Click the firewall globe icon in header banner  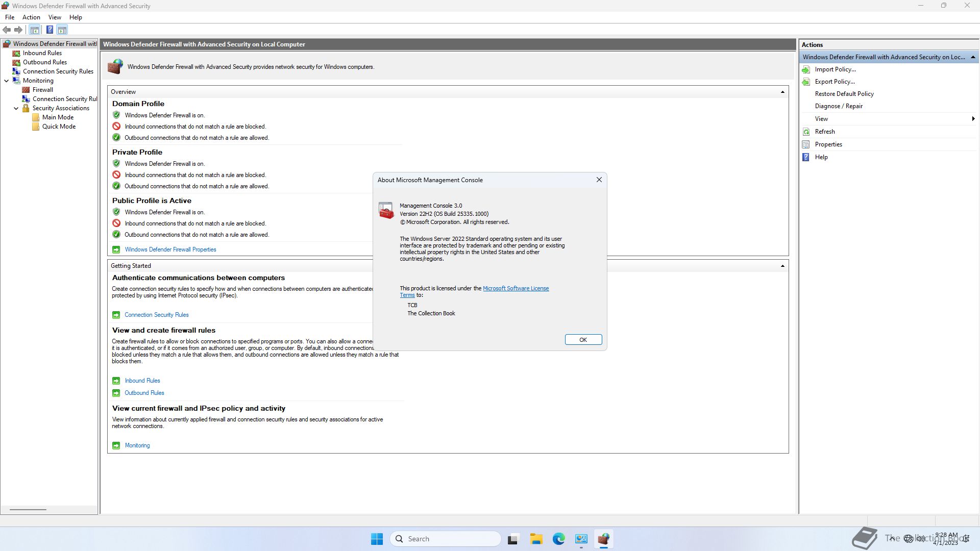pos(115,66)
